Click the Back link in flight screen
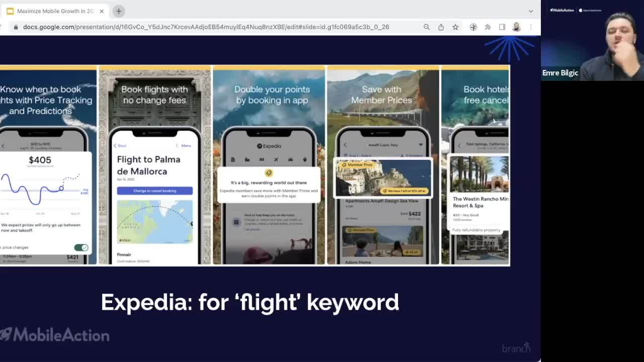The height and width of the screenshot is (362, 644). 120,145
